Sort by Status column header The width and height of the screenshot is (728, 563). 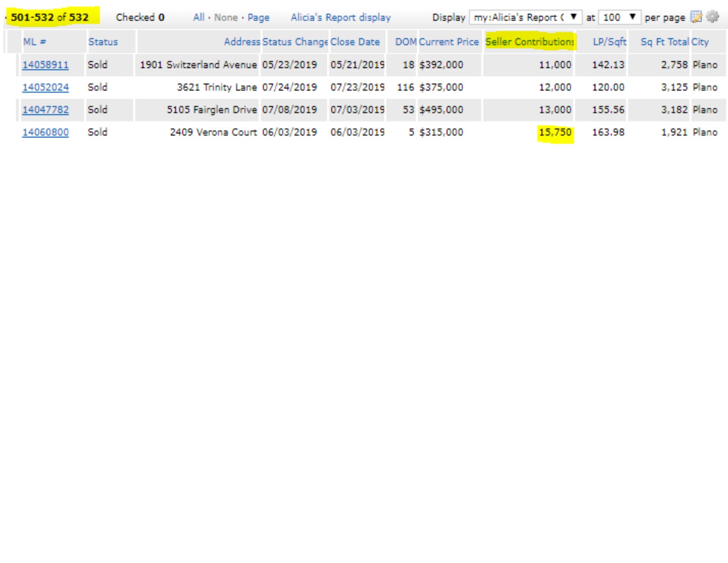pyautogui.click(x=103, y=42)
